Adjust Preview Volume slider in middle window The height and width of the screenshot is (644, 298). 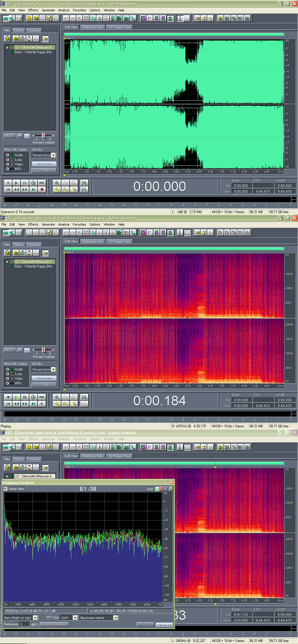44,350
